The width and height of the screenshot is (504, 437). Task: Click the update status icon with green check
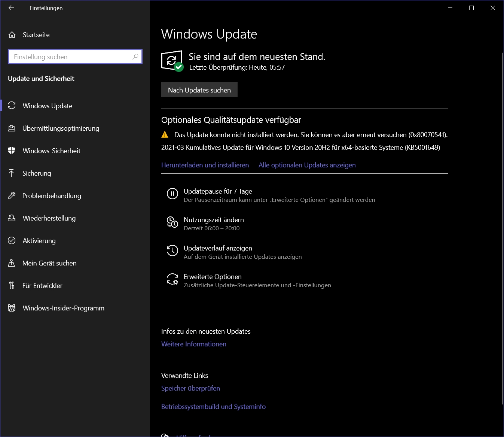click(x=172, y=61)
